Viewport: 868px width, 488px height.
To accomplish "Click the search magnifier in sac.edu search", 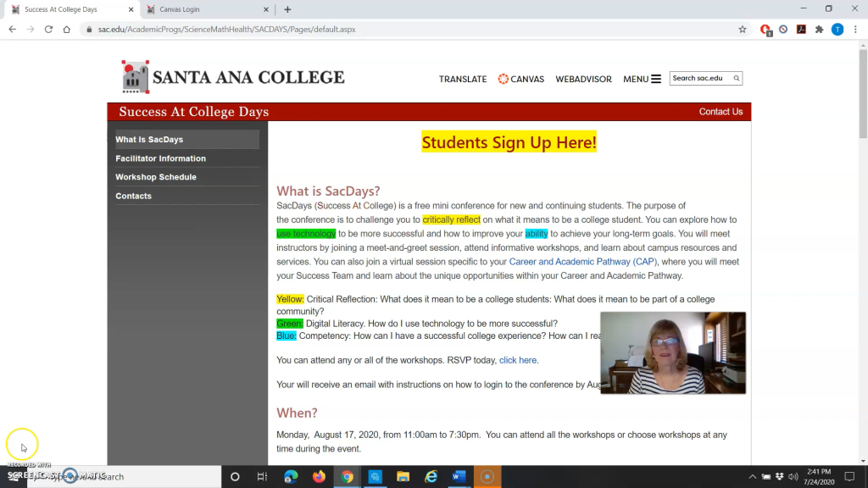I will (x=737, y=79).
